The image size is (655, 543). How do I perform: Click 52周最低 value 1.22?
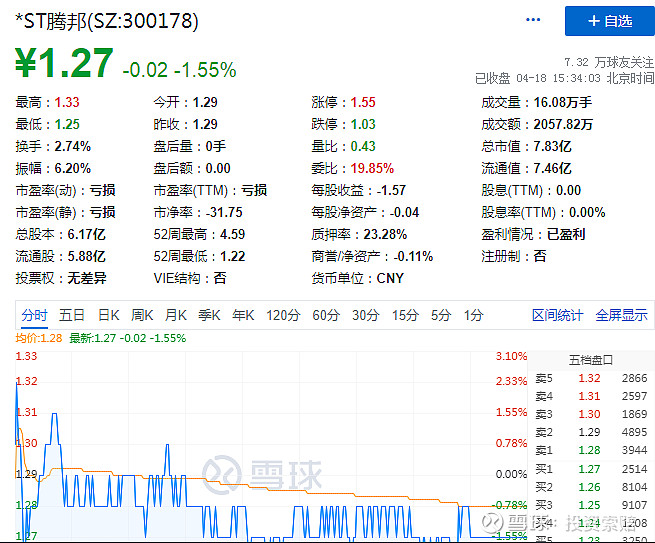[x=232, y=256]
